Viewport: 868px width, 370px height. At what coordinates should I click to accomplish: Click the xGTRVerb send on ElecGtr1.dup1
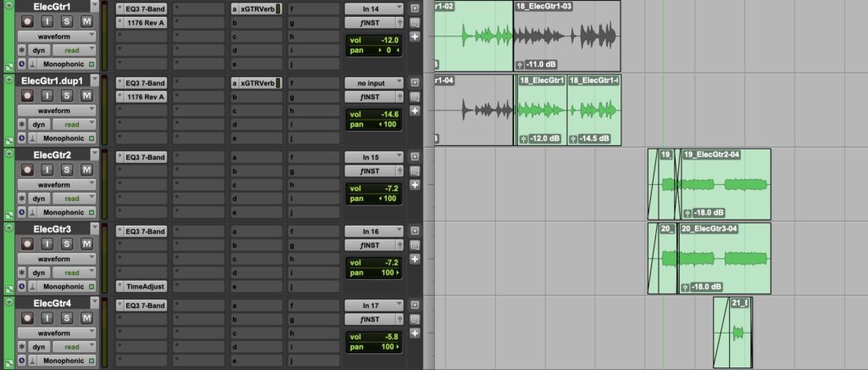pos(256,82)
